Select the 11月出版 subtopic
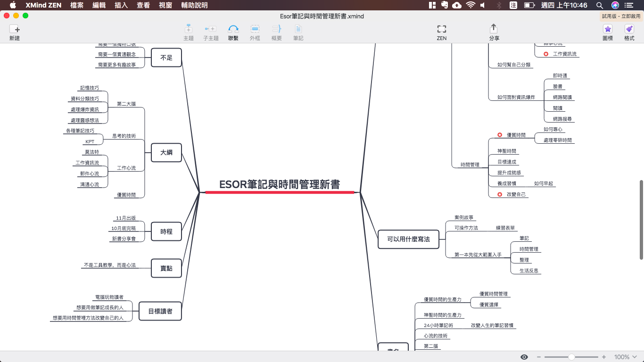This screenshot has height=362, width=644. 126,218
